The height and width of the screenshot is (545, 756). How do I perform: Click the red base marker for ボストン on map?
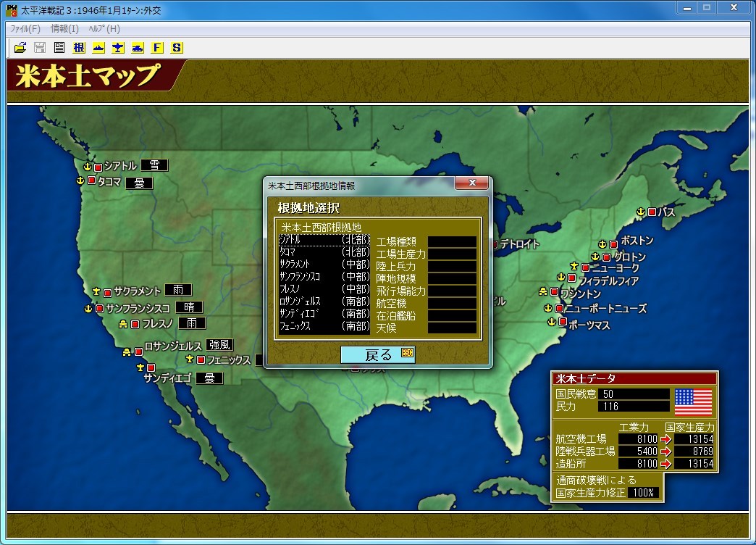613,245
